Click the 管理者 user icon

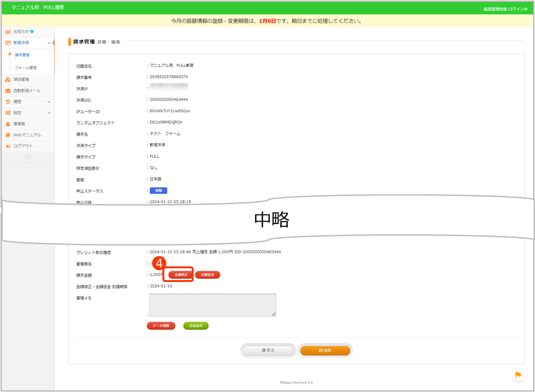8,124
